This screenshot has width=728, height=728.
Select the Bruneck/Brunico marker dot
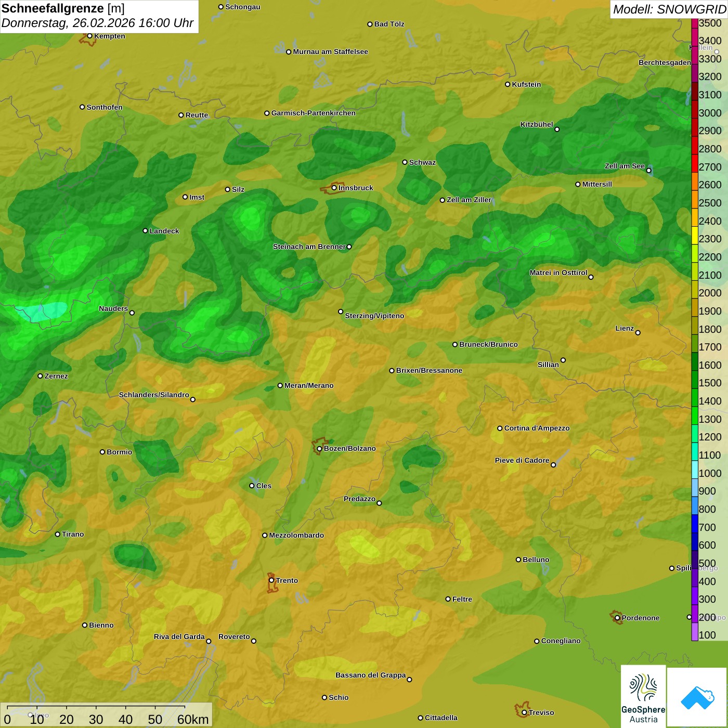pos(455,344)
